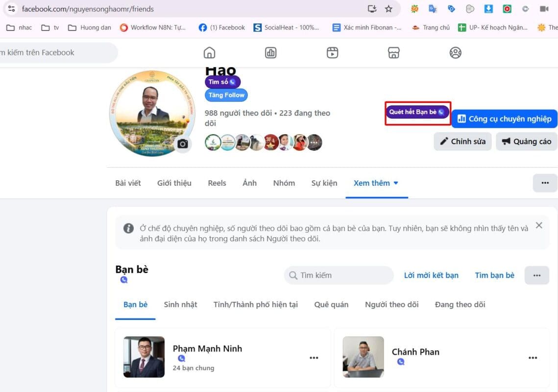Viewport: 558px width, 392px height.
Task: Click Shopee extension icon
Action: point(414,9)
